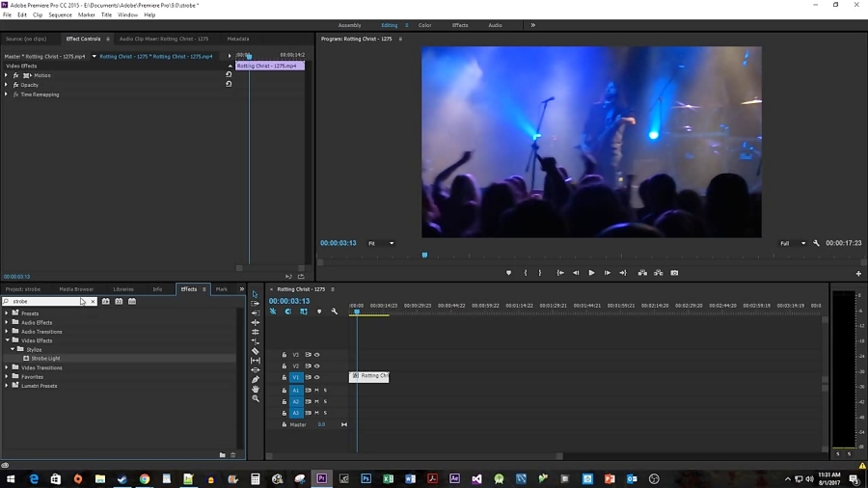Mute audio track A1
This screenshot has width=868, height=488.
(316, 390)
